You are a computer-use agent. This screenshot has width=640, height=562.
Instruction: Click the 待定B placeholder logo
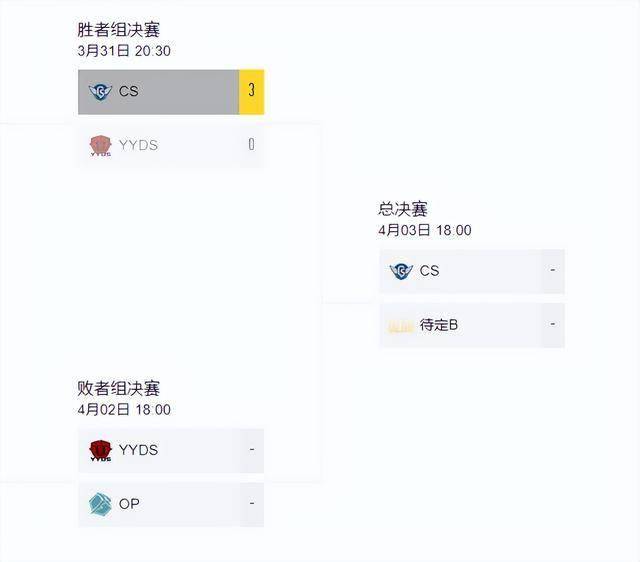pyautogui.click(x=401, y=325)
